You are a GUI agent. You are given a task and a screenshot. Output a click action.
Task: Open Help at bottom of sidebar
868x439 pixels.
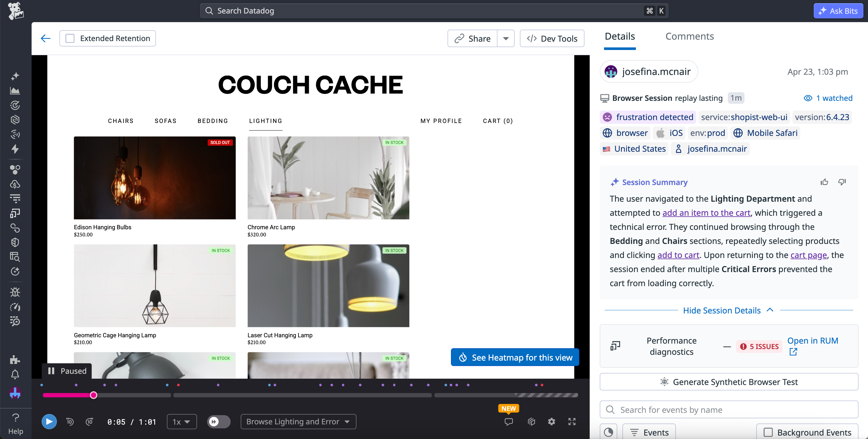tap(16, 424)
